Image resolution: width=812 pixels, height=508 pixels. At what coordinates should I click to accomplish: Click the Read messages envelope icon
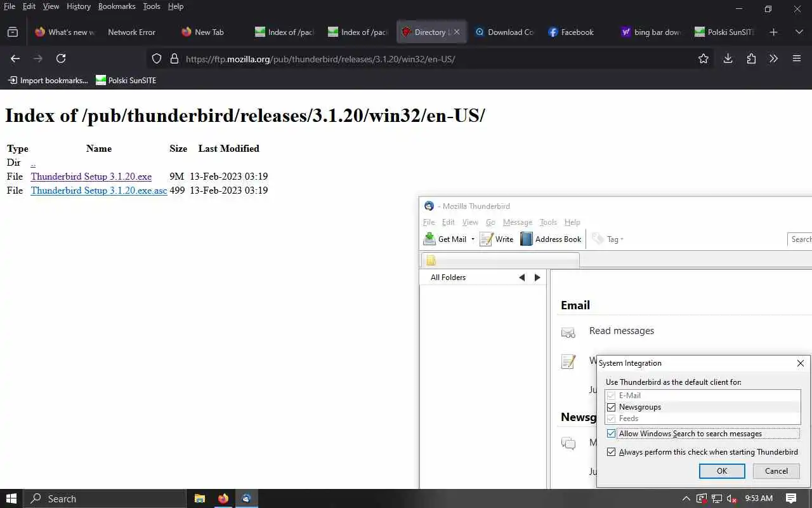(568, 332)
